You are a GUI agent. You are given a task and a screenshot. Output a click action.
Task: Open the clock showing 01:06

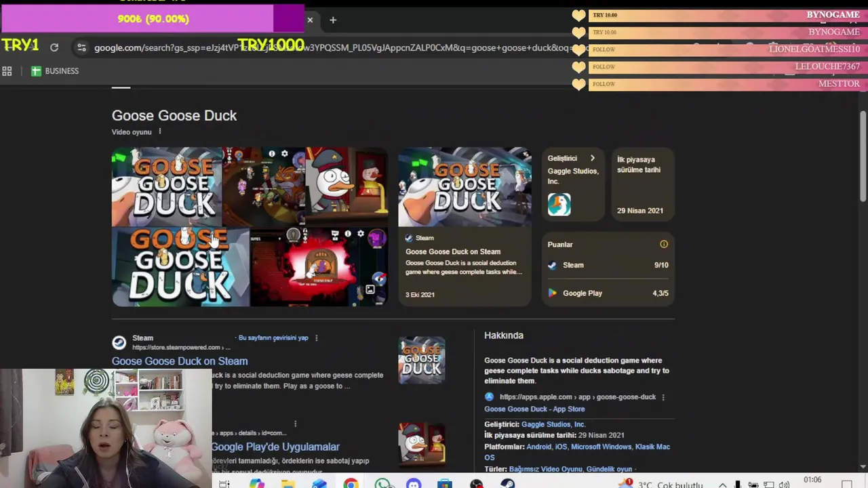pyautogui.click(x=812, y=481)
